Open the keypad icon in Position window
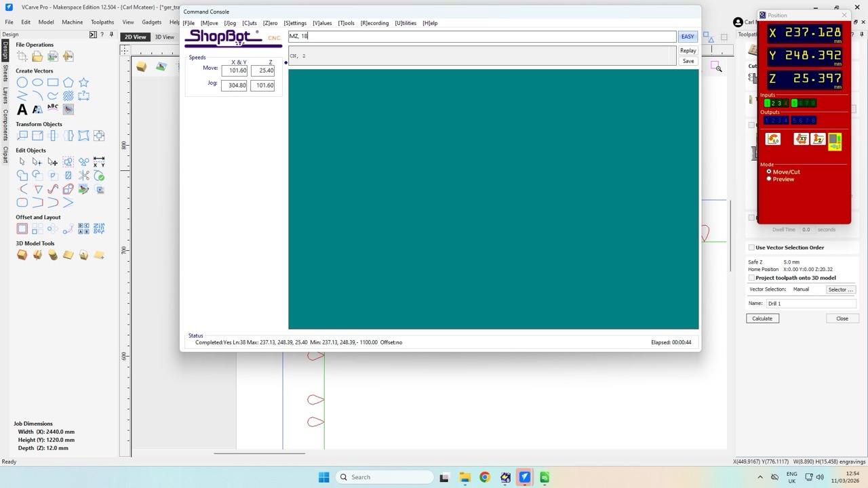 coord(835,140)
